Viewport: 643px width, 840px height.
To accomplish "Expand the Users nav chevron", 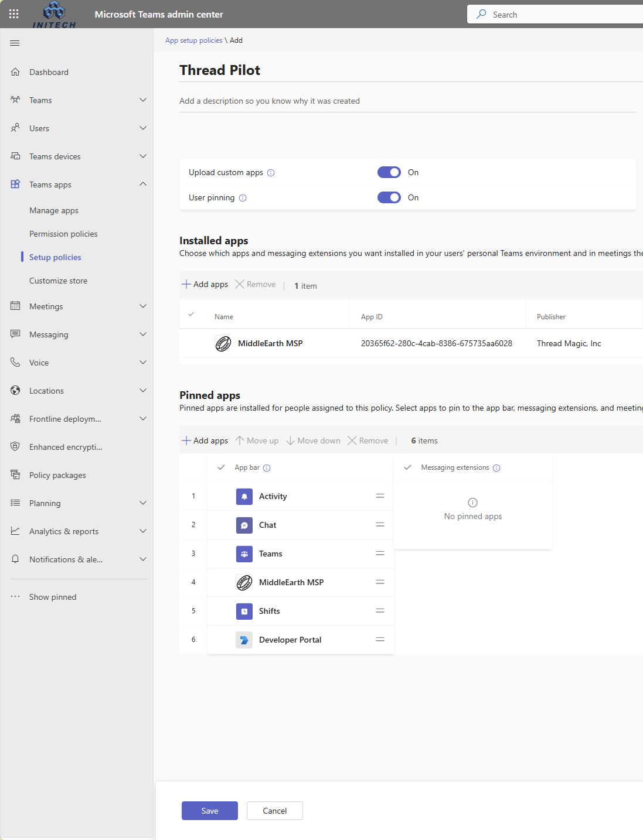I will (x=143, y=128).
